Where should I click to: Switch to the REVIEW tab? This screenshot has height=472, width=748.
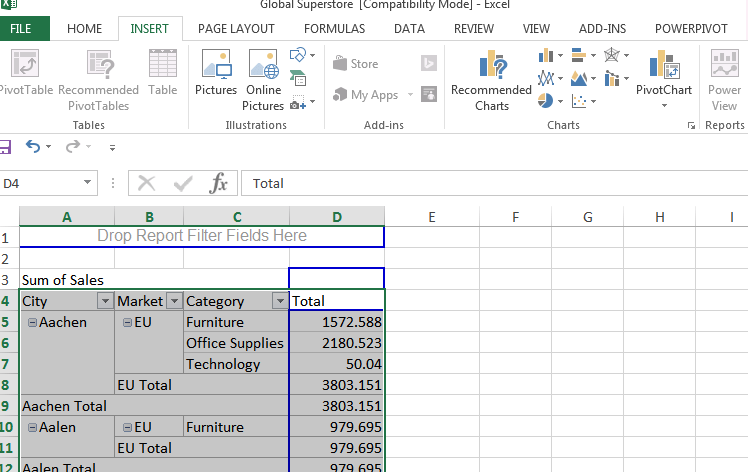(x=474, y=29)
